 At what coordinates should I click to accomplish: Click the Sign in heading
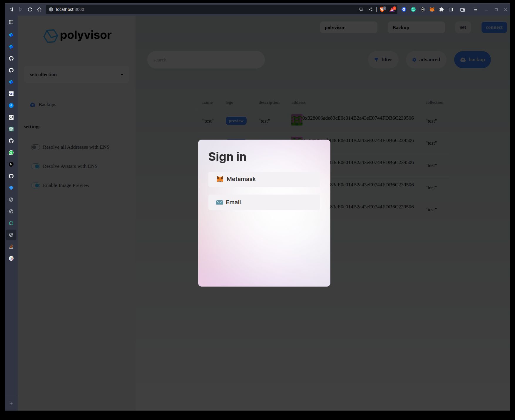point(227,157)
